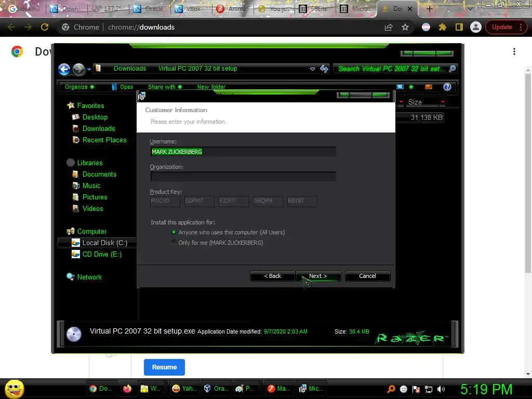The height and width of the screenshot is (399, 532).
Task: Open a new Chrome tab
Action: coord(429,9)
